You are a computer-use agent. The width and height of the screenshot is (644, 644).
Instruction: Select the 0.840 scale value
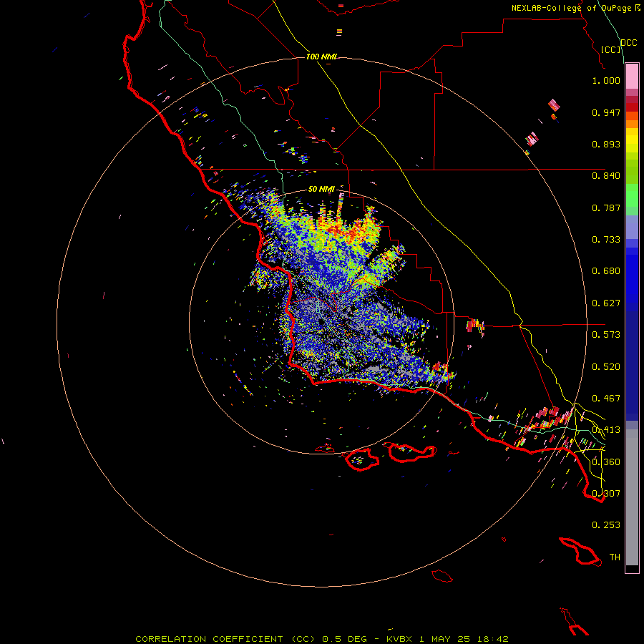click(606, 176)
